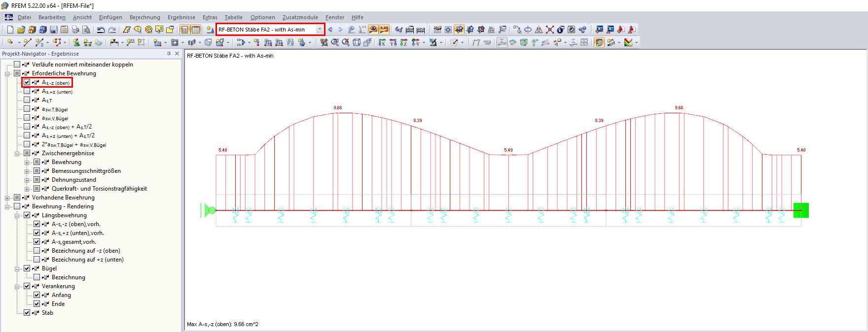
Task: Toggle show results eye icon
Action: click(373, 30)
